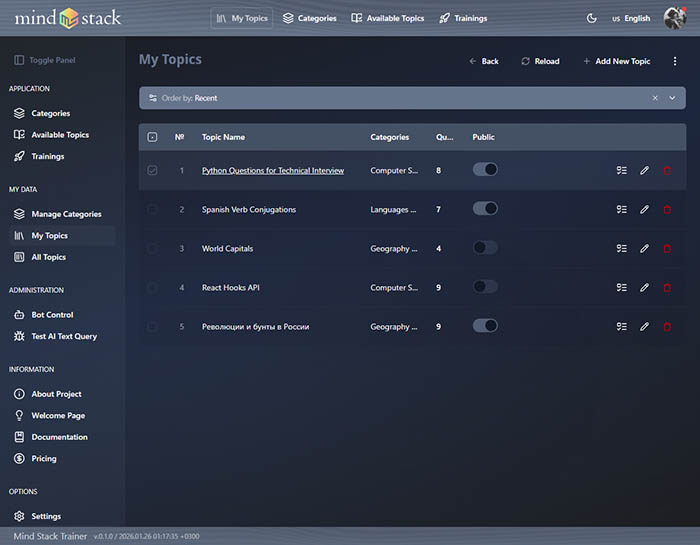
Task: Toggle Public switch for World Capitals
Action: (485, 248)
